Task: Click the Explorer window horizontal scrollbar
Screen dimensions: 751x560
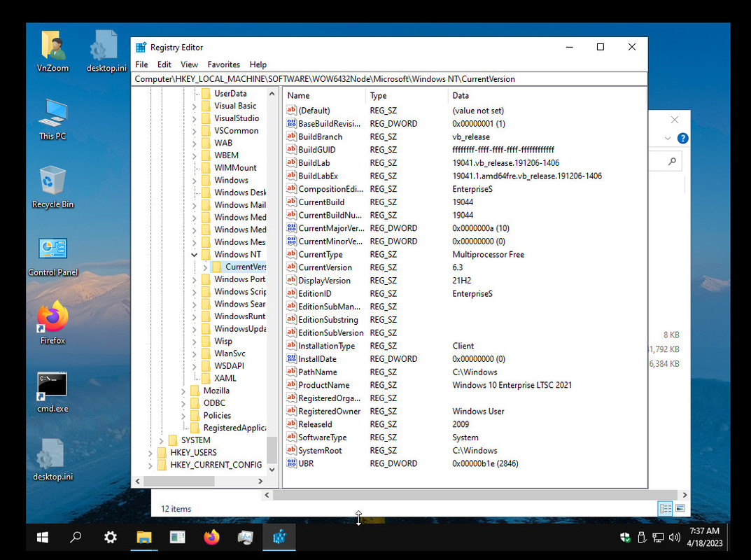Action: click(x=475, y=495)
